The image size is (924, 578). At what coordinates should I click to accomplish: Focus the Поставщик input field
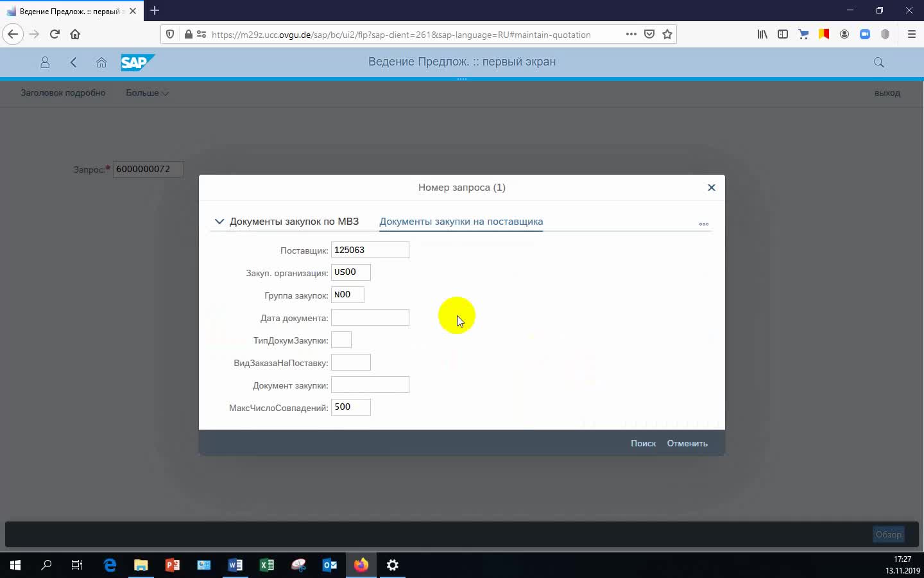tap(370, 250)
